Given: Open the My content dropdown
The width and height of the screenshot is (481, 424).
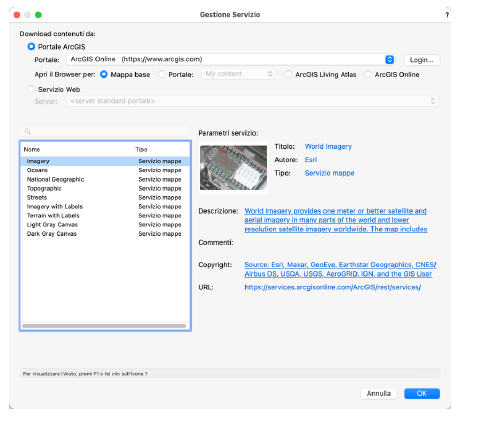Looking at the screenshot, I should pos(238,74).
